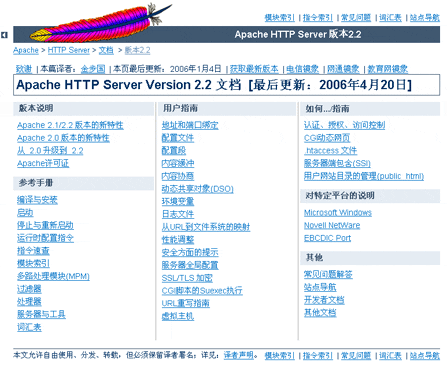Open 常见问题 in the header navigation
This screenshot has height=367, width=447.
tap(356, 18)
